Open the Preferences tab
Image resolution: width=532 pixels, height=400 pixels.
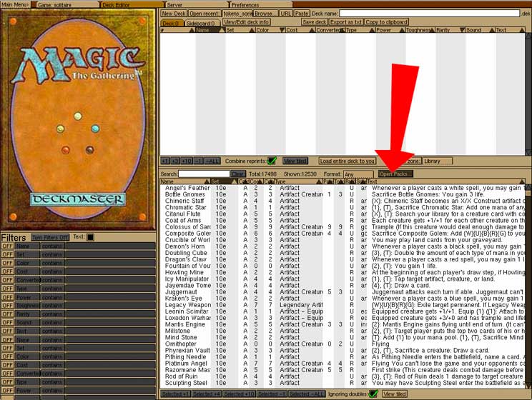pyautogui.click(x=261, y=5)
